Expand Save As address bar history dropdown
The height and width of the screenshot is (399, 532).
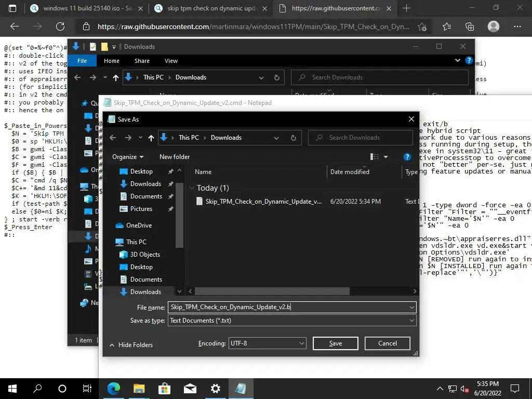[276, 138]
